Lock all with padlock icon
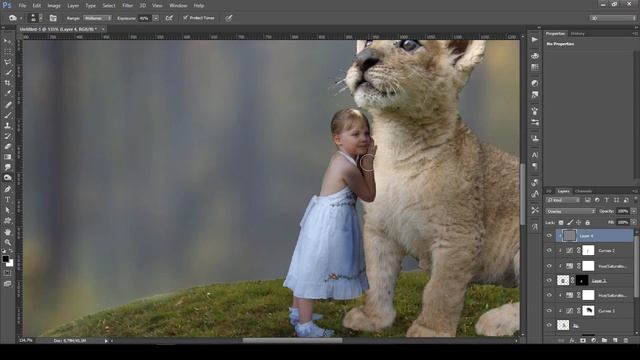Image resolution: width=640 pixels, height=360 pixels. (587, 222)
